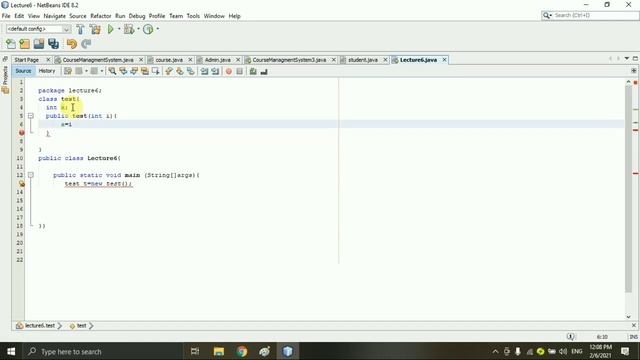
Task: Click the Debug Project icon
Action: [x=129, y=29]
